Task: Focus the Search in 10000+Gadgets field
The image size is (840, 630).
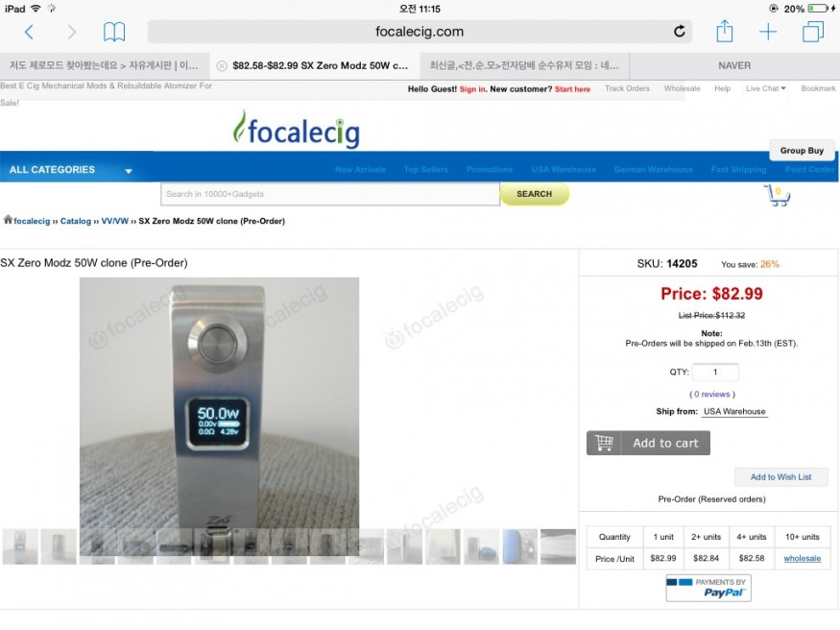Action: pos(330,194)
